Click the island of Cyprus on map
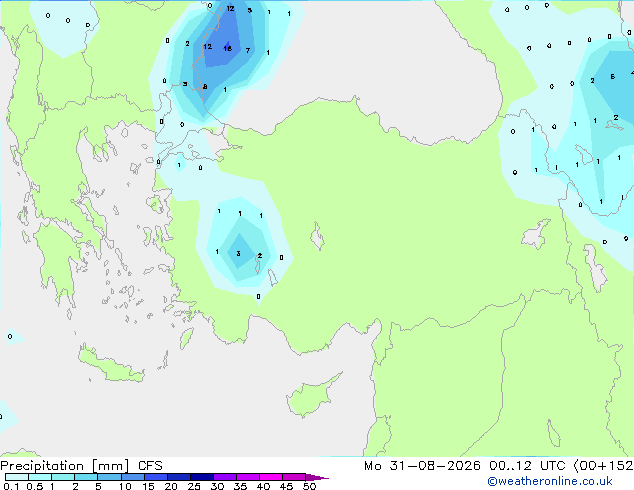The height and width of the screenshot is (490, 634). (x=311, y=398)
